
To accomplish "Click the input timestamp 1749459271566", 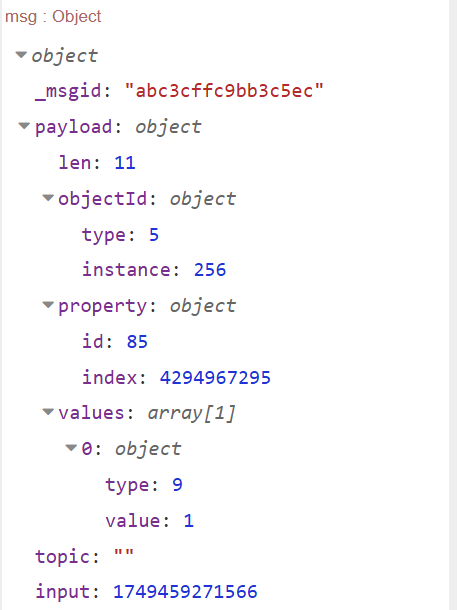I will (185, 592).
